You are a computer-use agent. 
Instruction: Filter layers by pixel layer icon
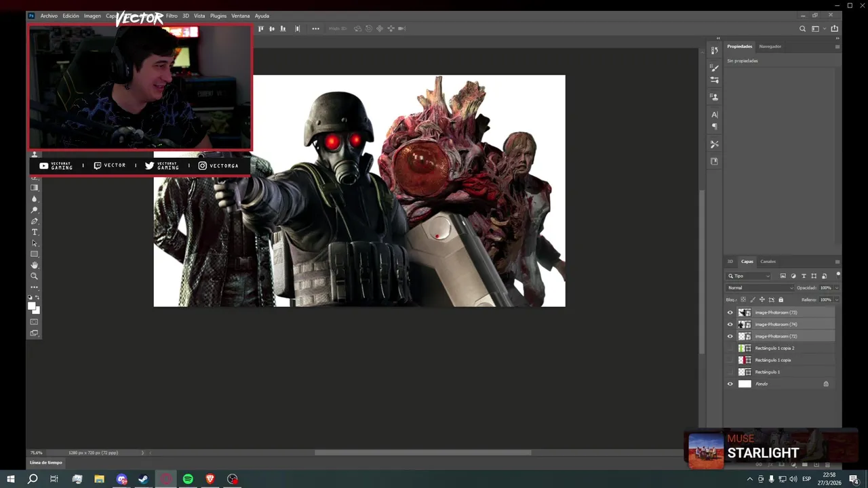pyautogui.click(x=783, y=276)
